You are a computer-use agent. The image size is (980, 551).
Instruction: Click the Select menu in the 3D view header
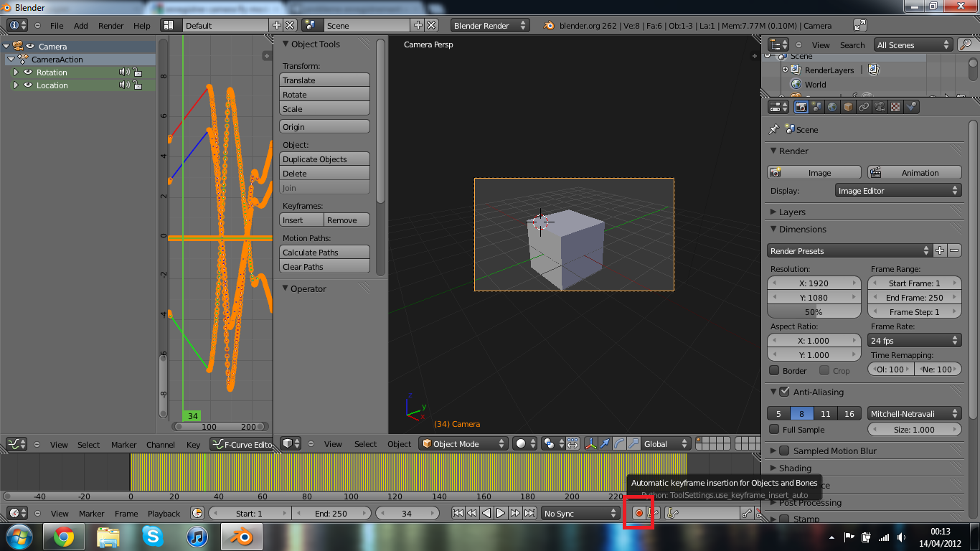coord(365,444)
